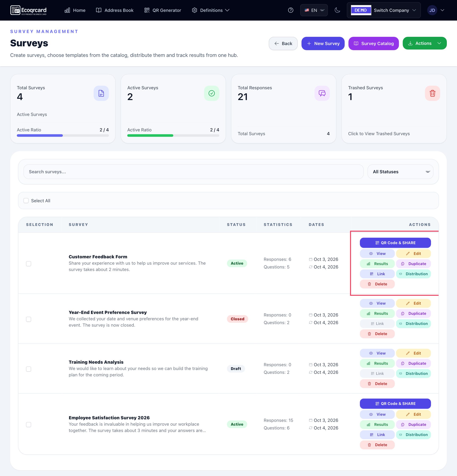The width and height of the screenshot is (457, 476).
Task: Expand the green Actions dropdown
Action: 424,43
